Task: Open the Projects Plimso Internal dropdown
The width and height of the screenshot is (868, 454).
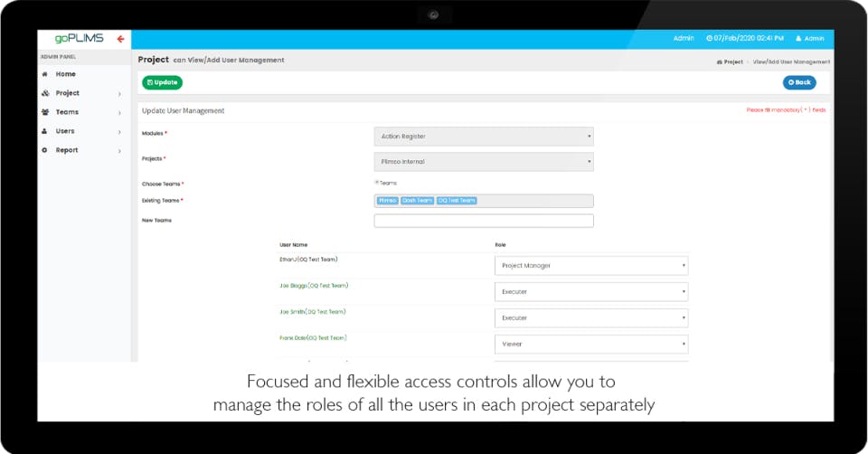Action: click(x=484, y=162)
